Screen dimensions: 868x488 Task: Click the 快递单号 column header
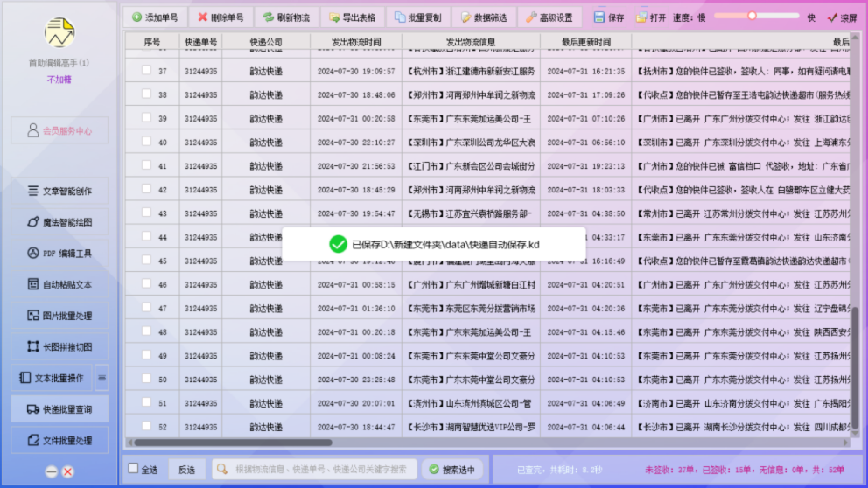click(201, 42)
